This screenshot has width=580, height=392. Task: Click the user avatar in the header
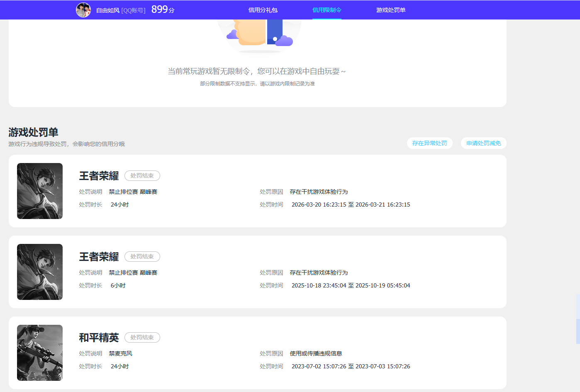(x=83, y=10)
